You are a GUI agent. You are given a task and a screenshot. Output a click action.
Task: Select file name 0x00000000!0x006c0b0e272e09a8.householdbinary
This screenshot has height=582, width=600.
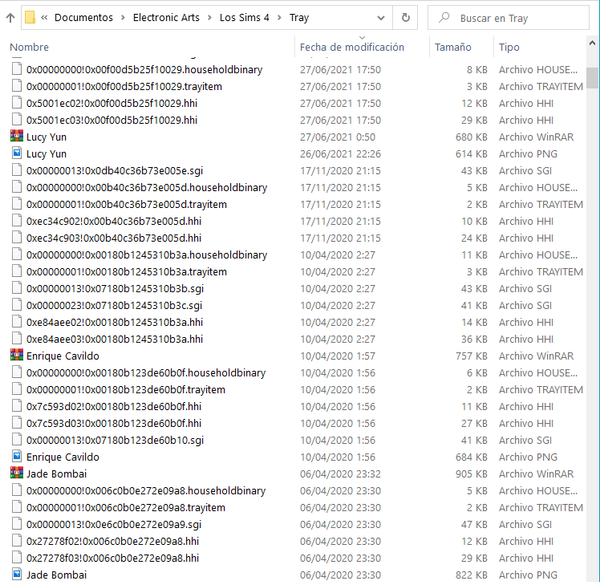tap(146, 491)
